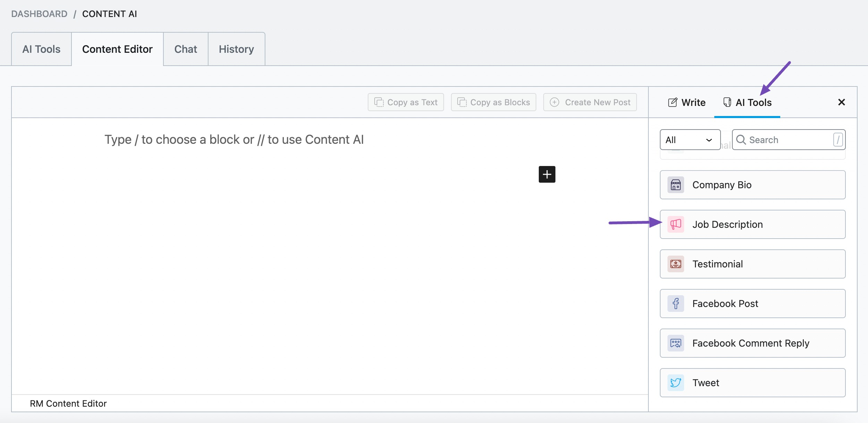Click the Create New Post button
Screen dimensions: 868x423
coord(590,102)
